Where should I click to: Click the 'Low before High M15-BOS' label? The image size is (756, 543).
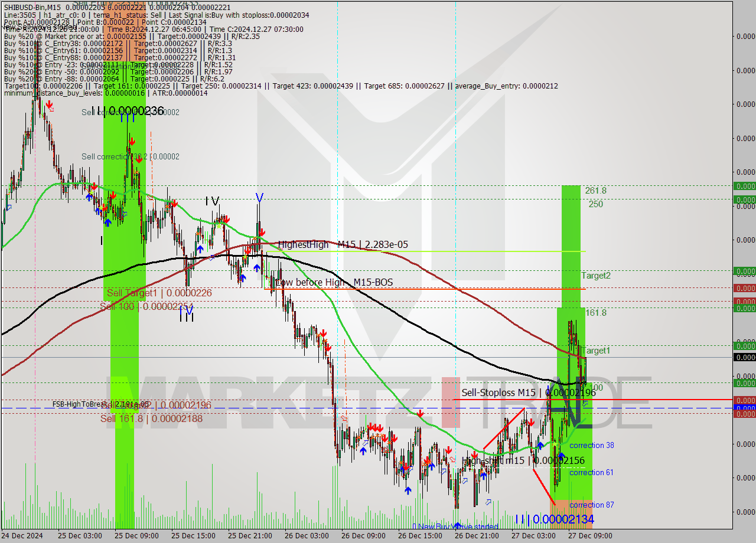(334, 283)
